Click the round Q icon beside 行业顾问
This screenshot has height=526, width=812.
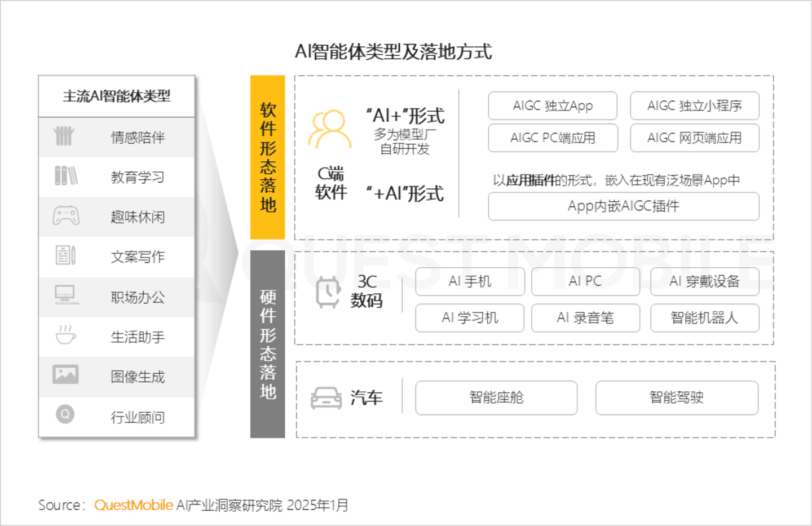click(65, 415)
